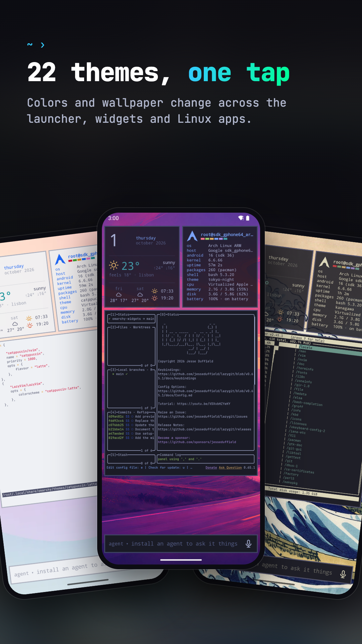Tap 'thursday' date label on center phone
Image resolution: width=362 pixels, height=644 pixels.
point(146,238)
